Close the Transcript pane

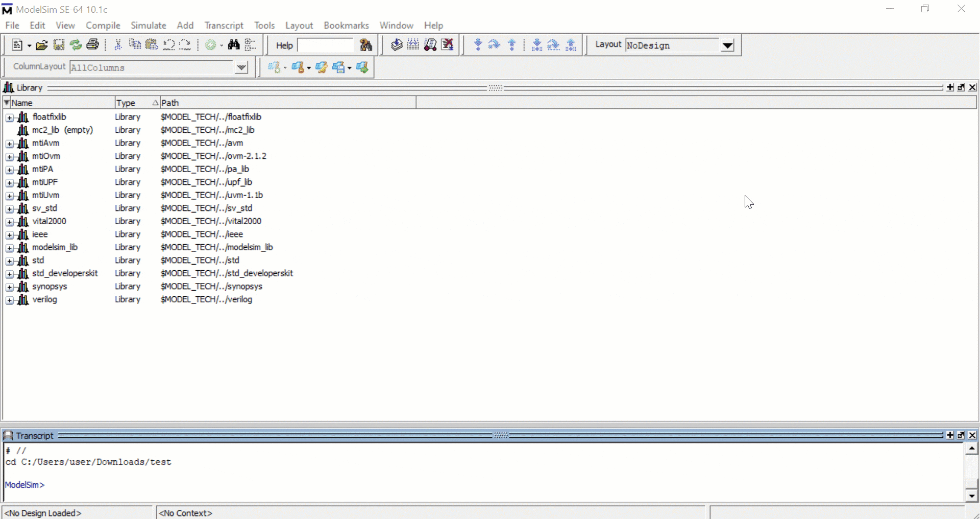tap(972, 435)
